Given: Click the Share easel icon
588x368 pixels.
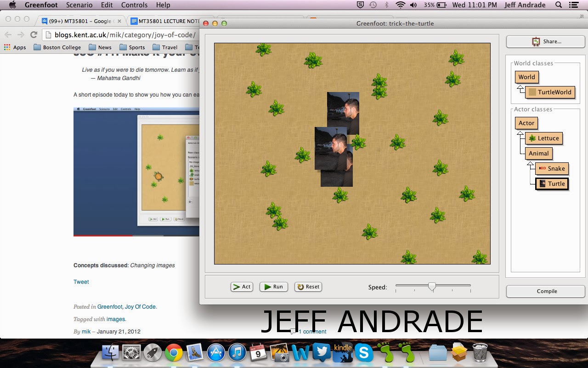Looking at the screenshot, I should tap(536, 41).
